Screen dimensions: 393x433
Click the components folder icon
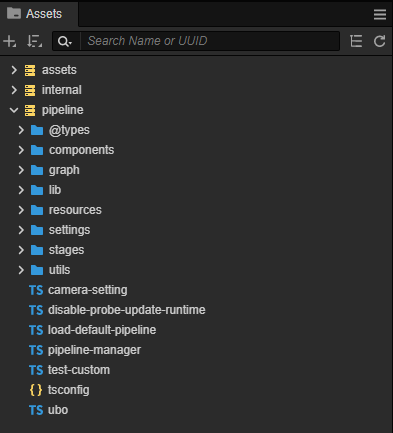pos(37,150)
